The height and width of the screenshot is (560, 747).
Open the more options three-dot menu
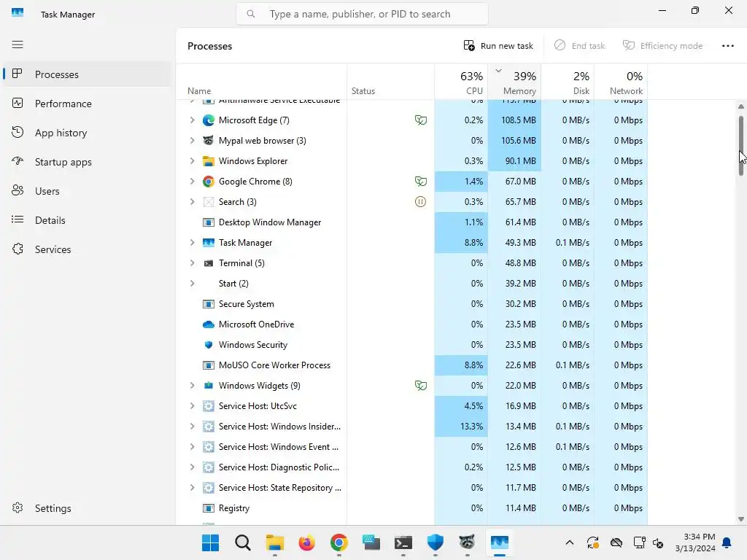[727, 46]
